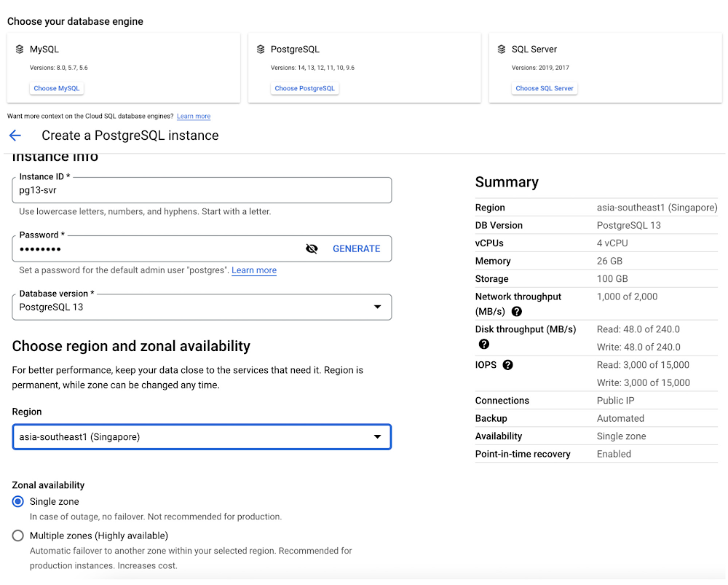Click the Choose PostgreSQL button
Image resolution: width=728 pixels, height=585 pixels.
[x=305, y=88]
